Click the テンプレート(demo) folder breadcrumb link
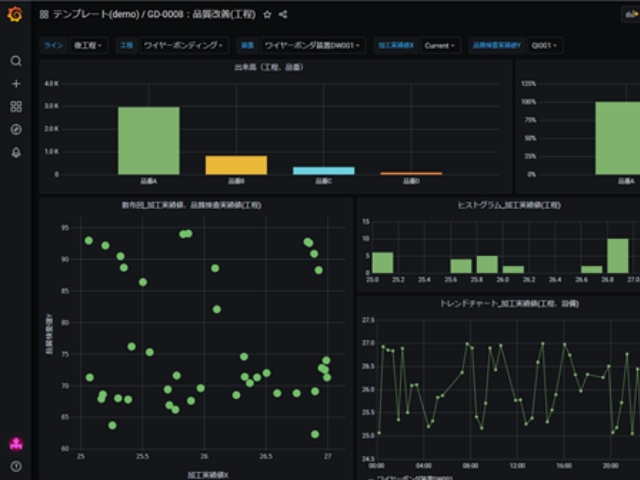The width and height of the screenshot is (640, 480). (97, 15)
